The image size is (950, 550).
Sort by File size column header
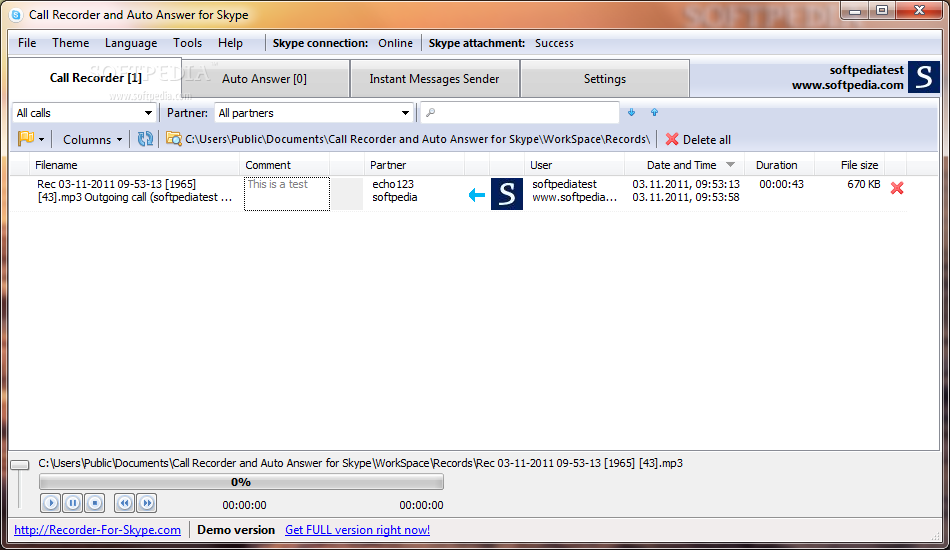849,165
